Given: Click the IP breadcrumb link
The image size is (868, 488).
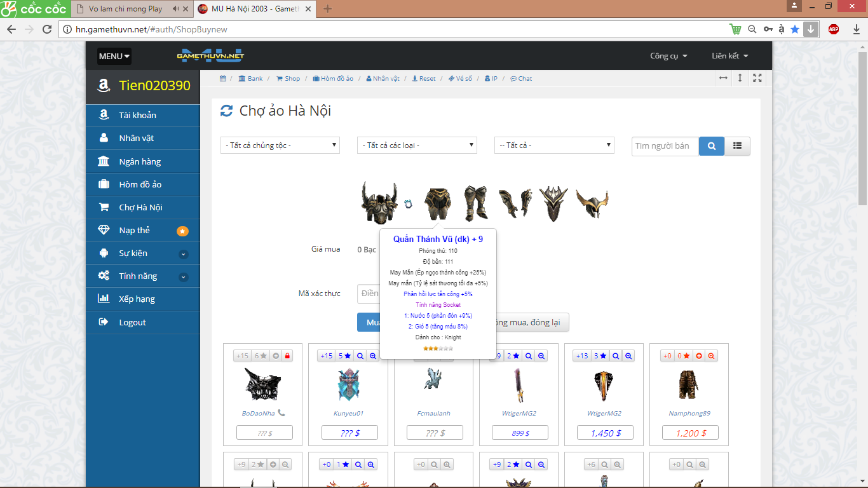Looking at the screenshot, I should pyautogui.click(x=491, y=79).
